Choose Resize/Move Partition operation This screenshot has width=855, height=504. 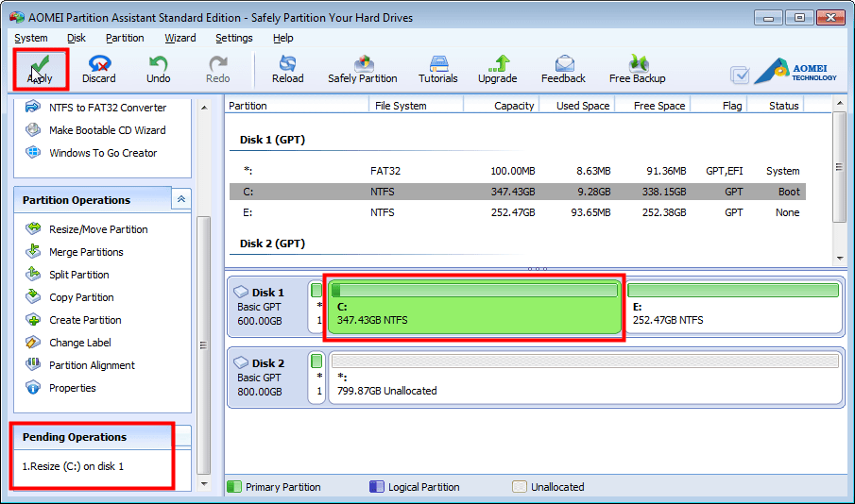[87, 229]
